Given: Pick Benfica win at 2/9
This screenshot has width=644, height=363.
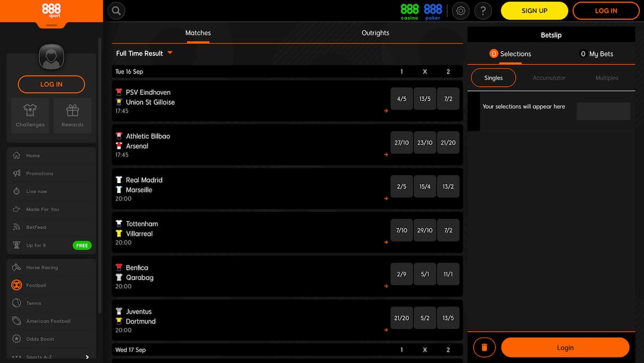Looking at the screenshot, I should point(401,274).
